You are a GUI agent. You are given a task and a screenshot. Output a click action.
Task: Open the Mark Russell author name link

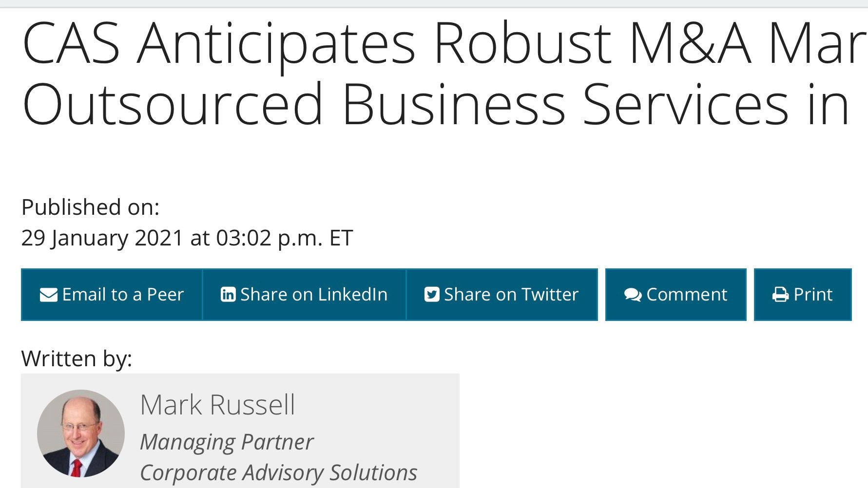point(217,405)
